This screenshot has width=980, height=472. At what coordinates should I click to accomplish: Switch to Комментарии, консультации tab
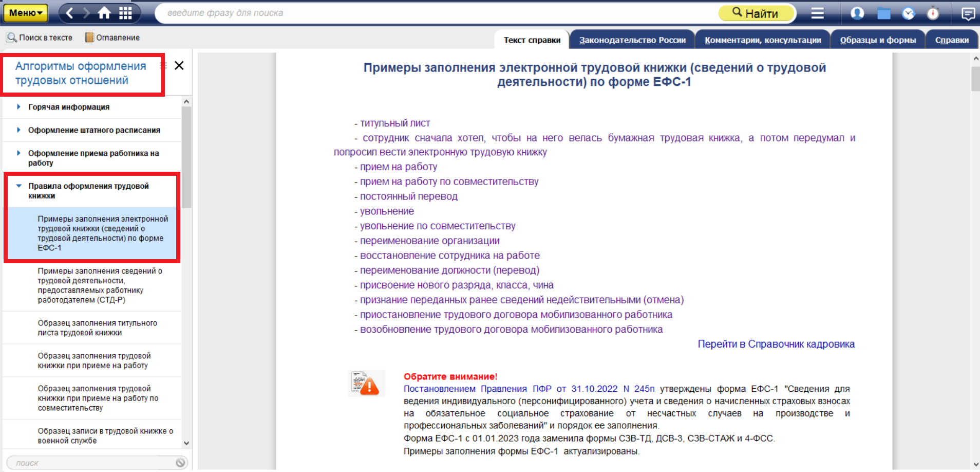click(x=763, y=40)
